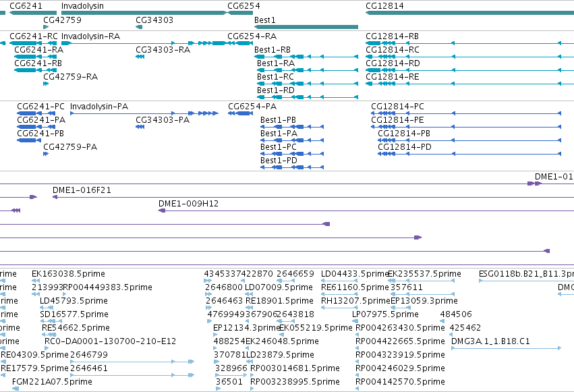Select protein feature CG12814-PD
The height and width of the screenshot is (392, 574).
(x=405, y=147)
